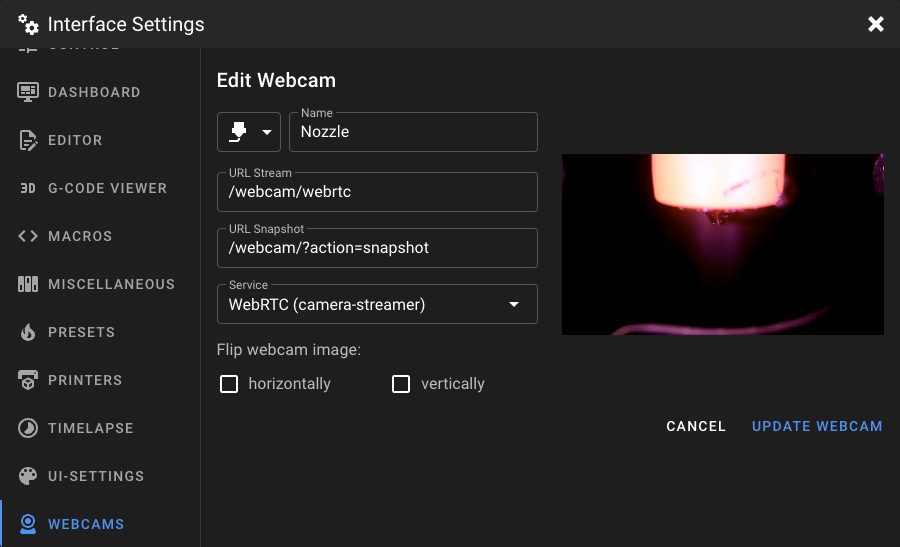Screen dimensions: 900x547
Task: Click the UI-Settings palette icon
Action: coord(28,476)
